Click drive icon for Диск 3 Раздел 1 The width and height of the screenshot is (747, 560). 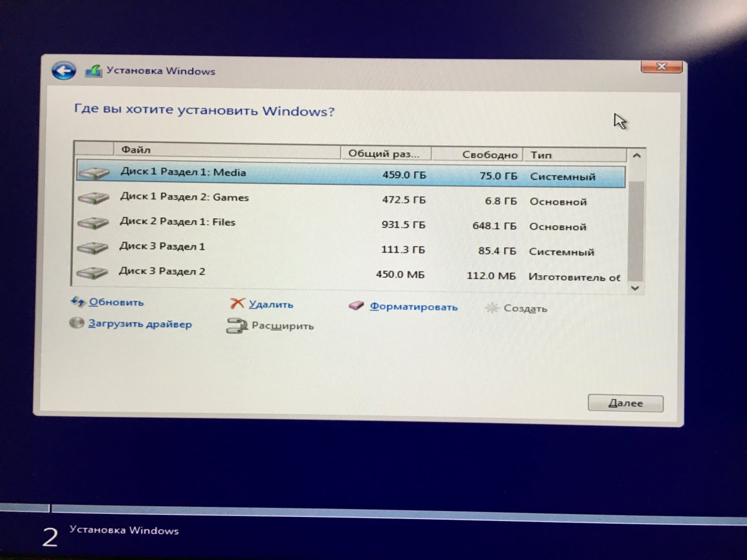pos(93,248)
